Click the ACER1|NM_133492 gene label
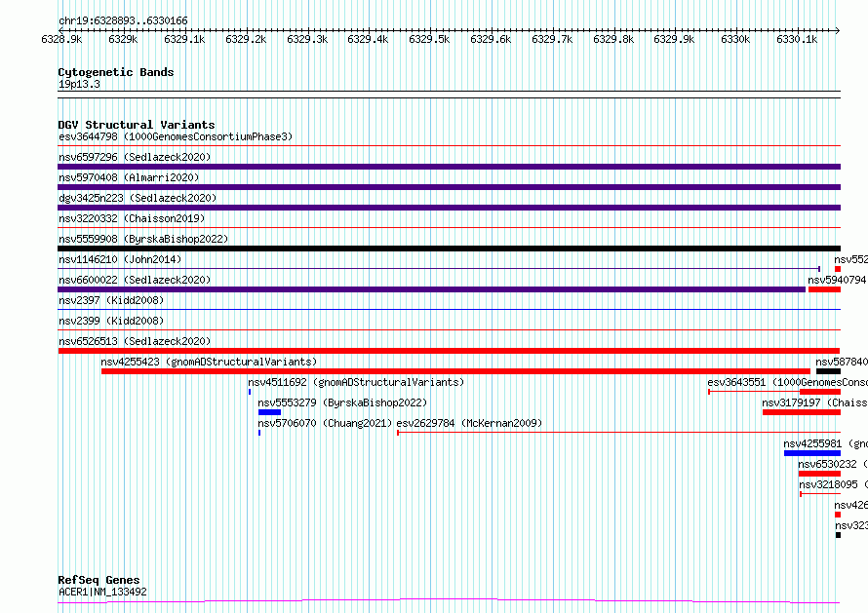The width and height of the screenshot is (868, 613). click(x=102, y=592)
